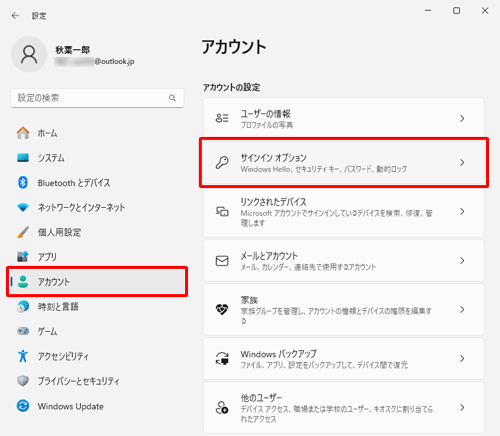Click the 他のユーザー add-person icon
The height and width of the screenshot is (436, 500).
(222, 407)
